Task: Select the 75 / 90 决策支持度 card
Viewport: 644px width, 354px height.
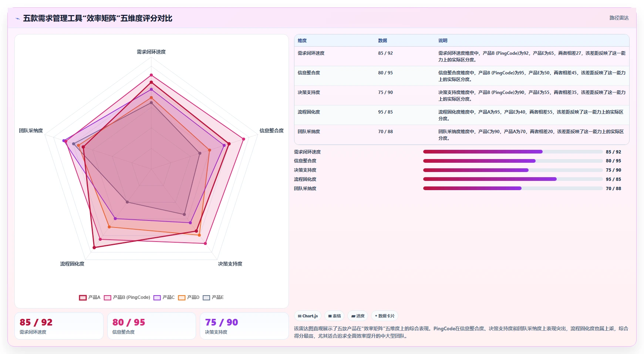Action: pos(244,326)
